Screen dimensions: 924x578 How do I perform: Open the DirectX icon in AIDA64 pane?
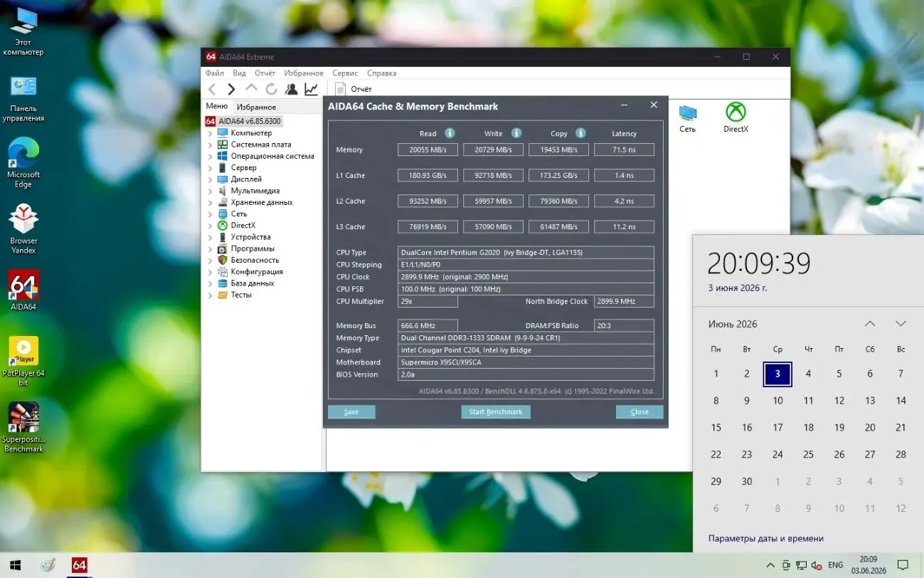[736, 118]
